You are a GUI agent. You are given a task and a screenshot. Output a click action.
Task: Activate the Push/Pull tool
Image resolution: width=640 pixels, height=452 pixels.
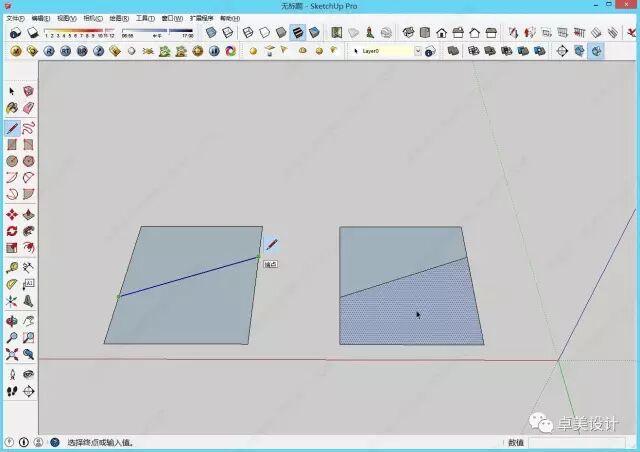point(28,214)
